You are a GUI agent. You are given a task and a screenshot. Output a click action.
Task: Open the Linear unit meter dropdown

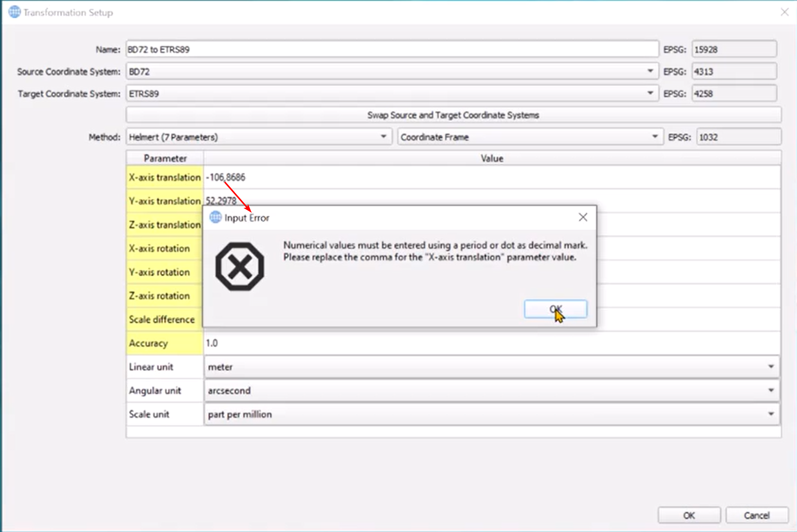[770, 367]
